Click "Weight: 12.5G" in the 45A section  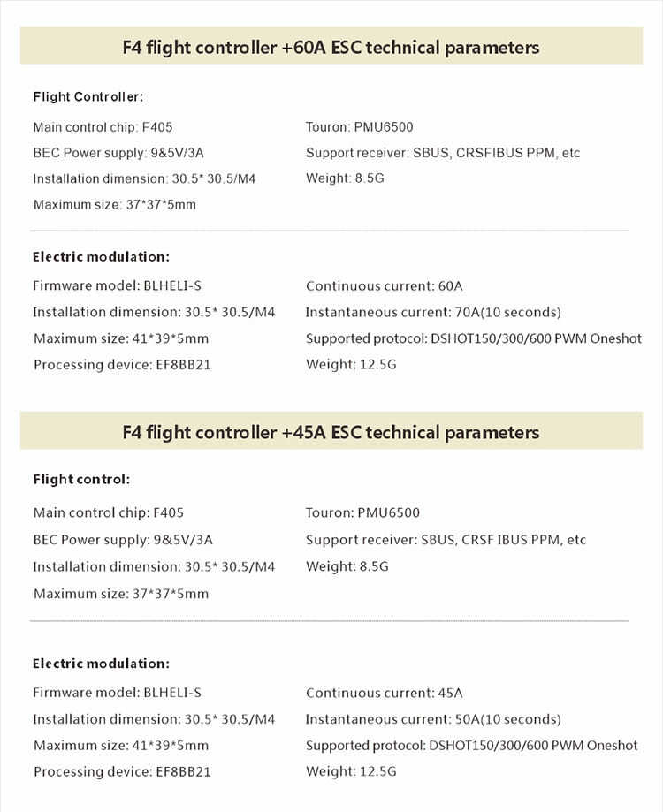[351, 771]
